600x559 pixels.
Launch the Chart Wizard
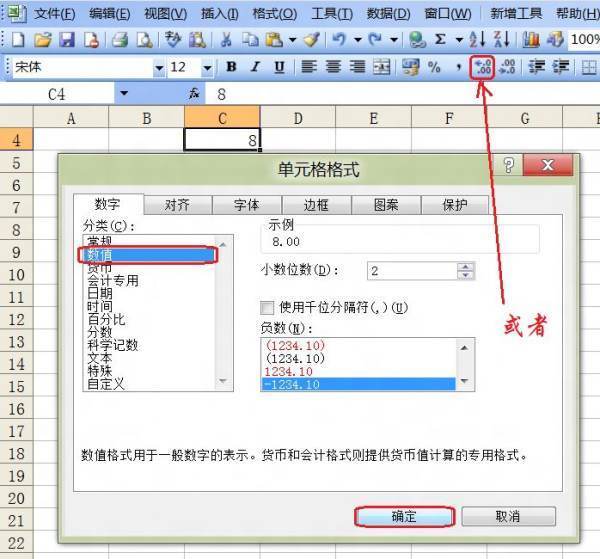click(x=531, y=39)
